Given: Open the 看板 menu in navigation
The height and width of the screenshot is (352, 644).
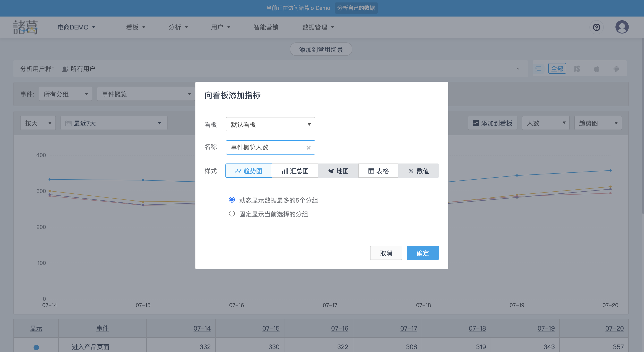Looking at the screenshot, I should (136, 27).
